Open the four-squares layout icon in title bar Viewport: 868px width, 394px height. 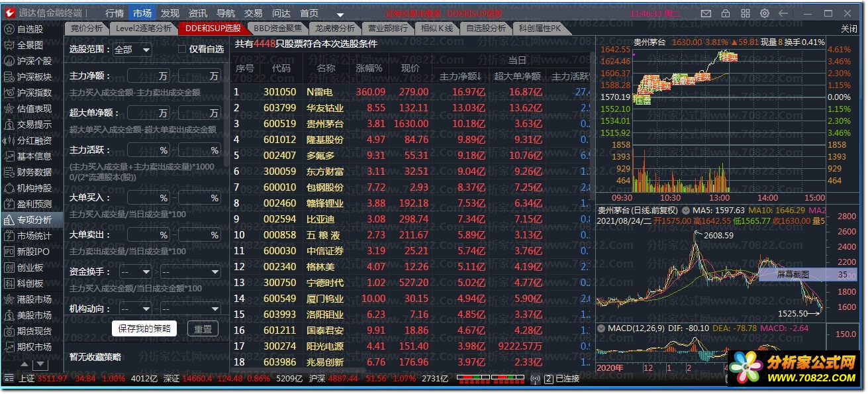pyautogui.click(x=746, y=13)
